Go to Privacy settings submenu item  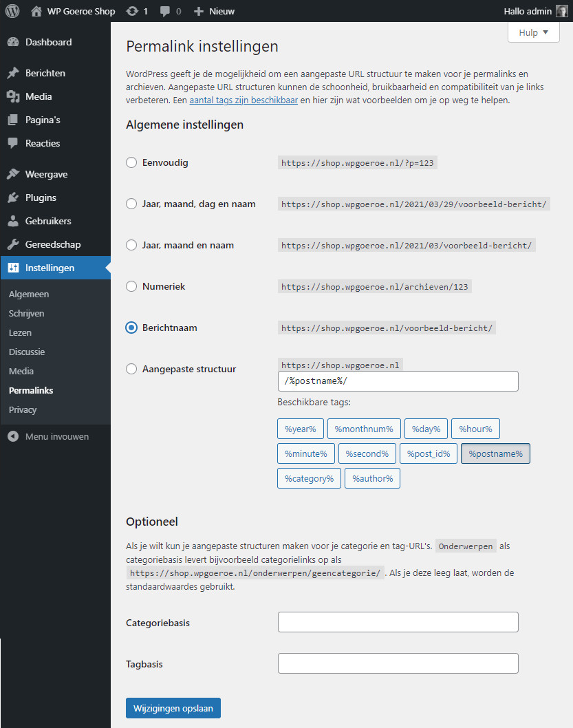coord(23,409)
